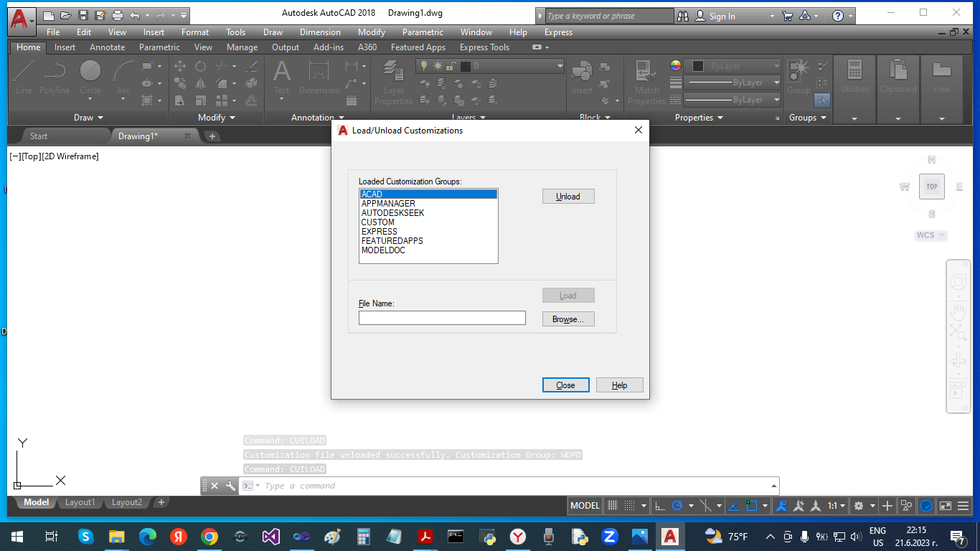Launch Calculator from the taskbar

(363, 536)
